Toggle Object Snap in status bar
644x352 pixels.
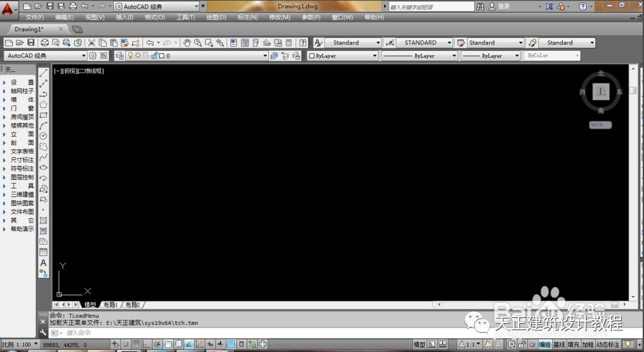click(168, 344)
